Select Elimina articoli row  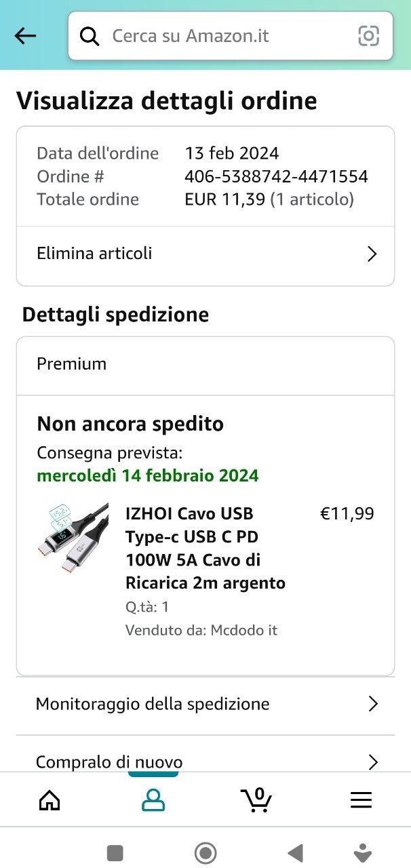[x=94, y=254]
